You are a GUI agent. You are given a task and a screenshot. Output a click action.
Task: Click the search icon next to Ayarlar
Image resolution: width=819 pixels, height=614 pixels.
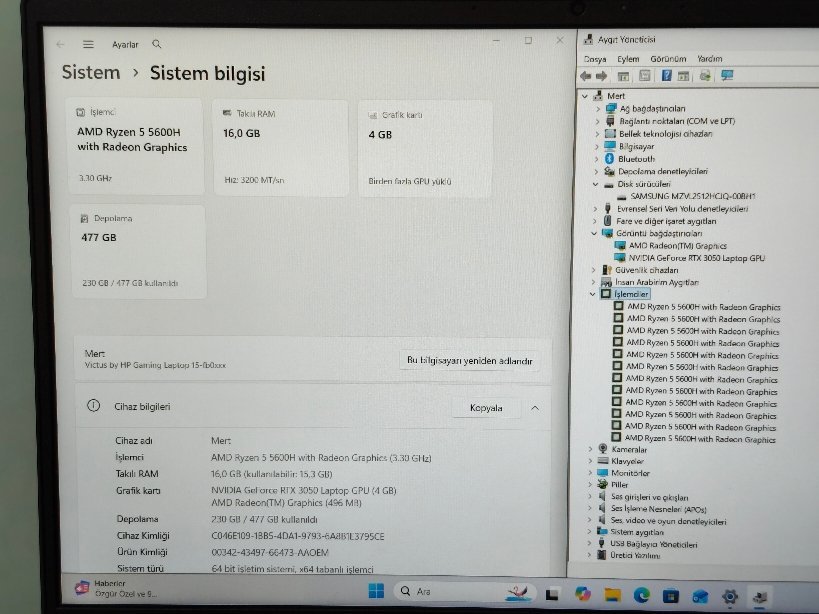157,44
